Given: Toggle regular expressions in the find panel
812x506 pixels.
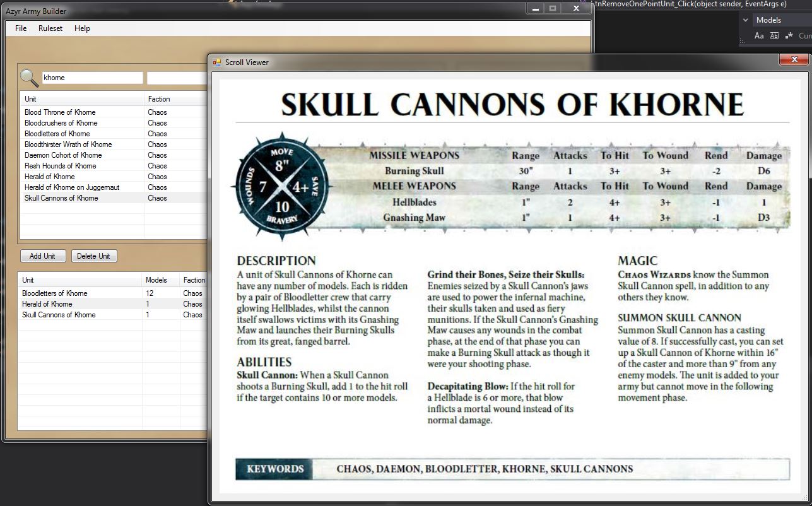Looking at the screenshot, I should pos(789,36).
